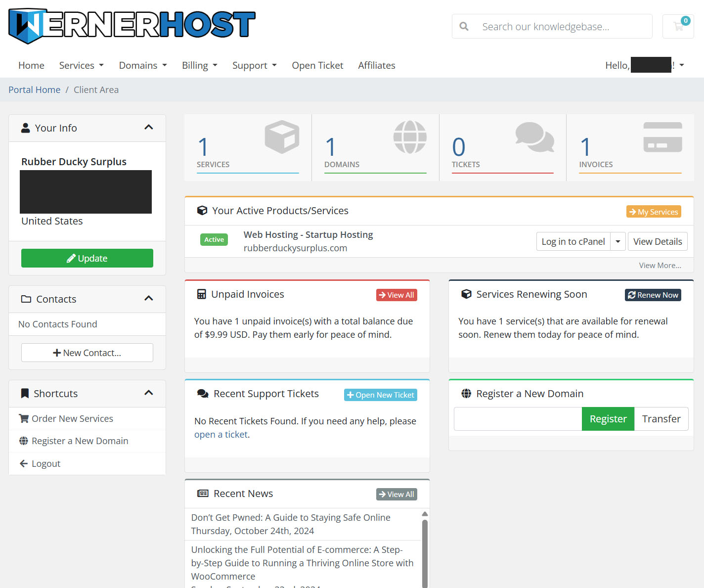This screenshot has width=704, height=588.
Task: Click the newspaper icon beside Recent News
Action: point(203,494)
